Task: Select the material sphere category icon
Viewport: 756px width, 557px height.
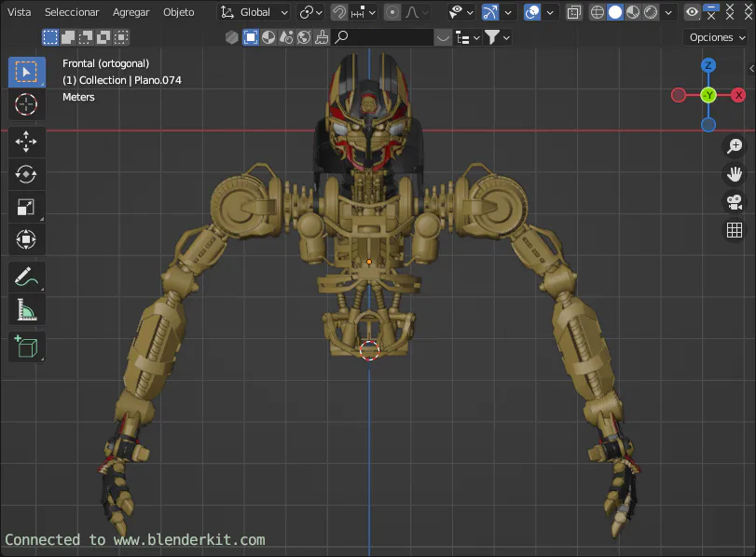Action: [x=268, y=37]
